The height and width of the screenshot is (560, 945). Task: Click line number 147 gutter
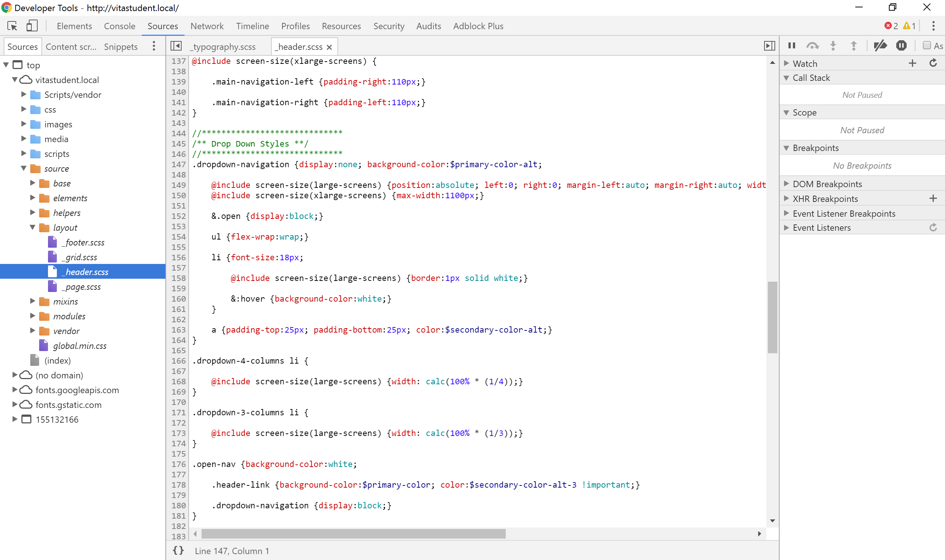(178, 165)
